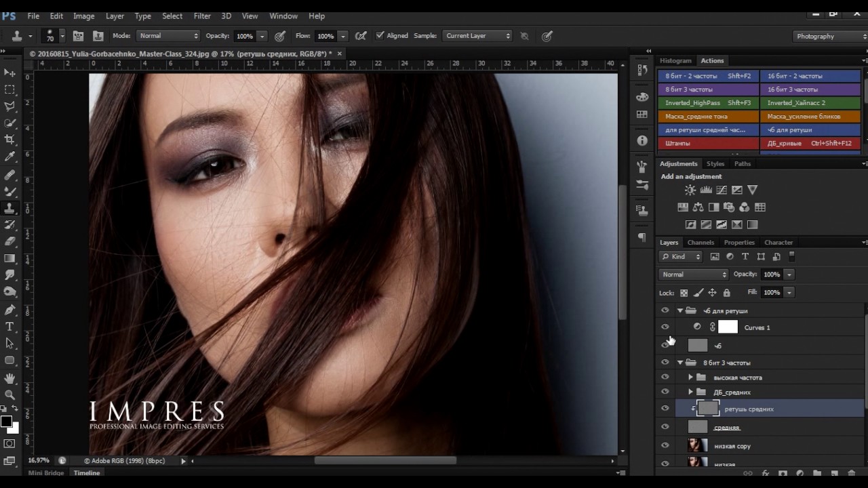Hide the 'низкая copy' layer
Viewport: 868px width, 488px height.
pyautogui.click(x=665, y=445)
